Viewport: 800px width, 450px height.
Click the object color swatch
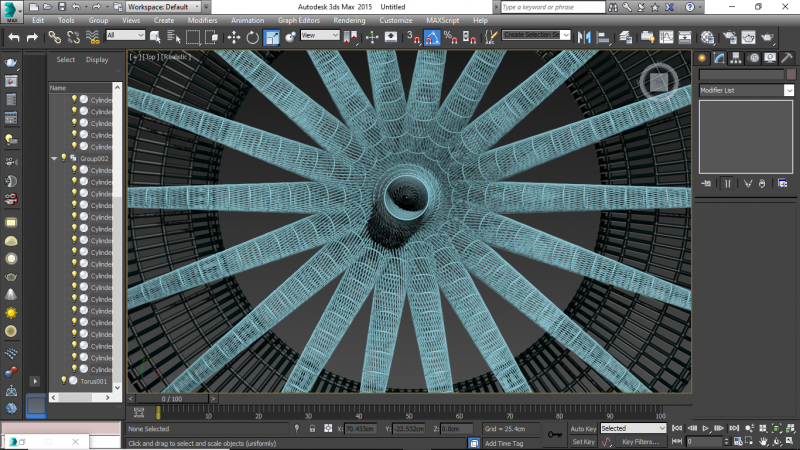(x=791, y=74)
